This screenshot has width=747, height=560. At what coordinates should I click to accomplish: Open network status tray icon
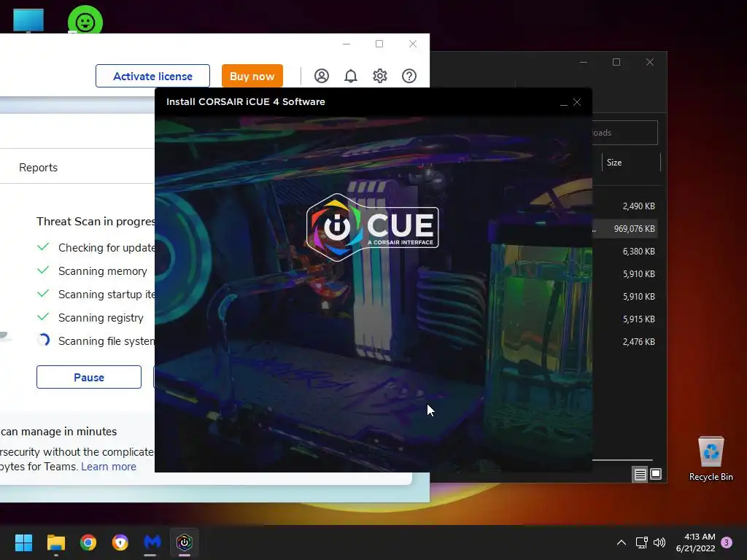pos(642,542)
